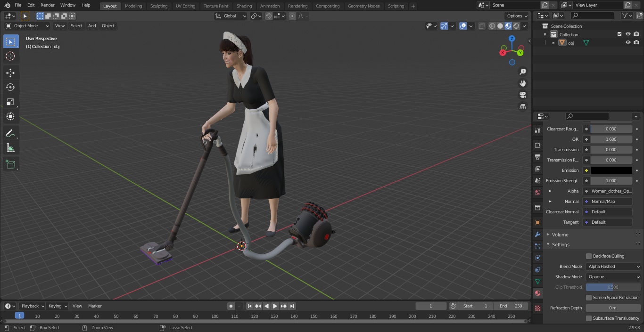Select the Add Cube tool
Image resolution: width=644 pixels, height=332 pixels.
10,164
